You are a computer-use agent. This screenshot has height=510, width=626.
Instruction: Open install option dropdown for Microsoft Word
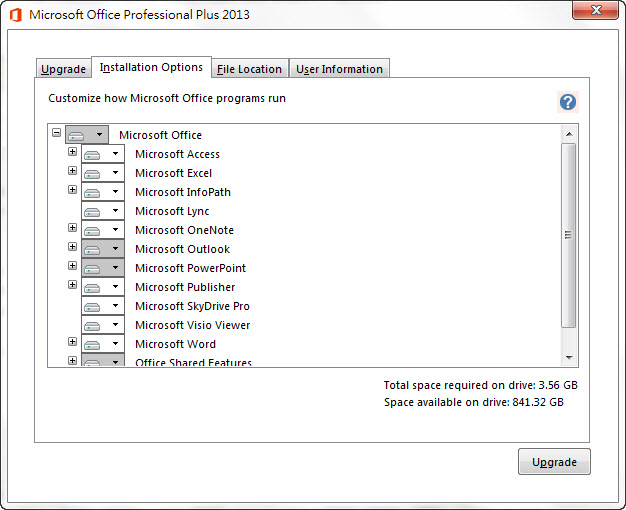coord(103,344)
